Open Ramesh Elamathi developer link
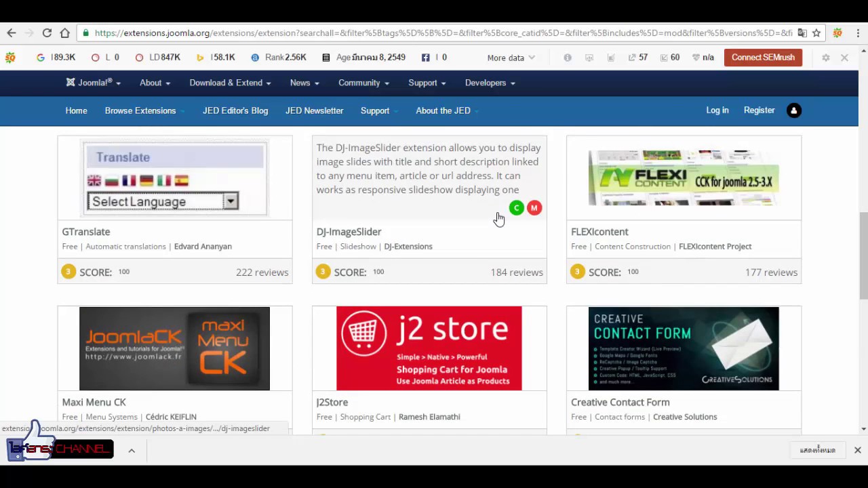 tap(429, 417)
